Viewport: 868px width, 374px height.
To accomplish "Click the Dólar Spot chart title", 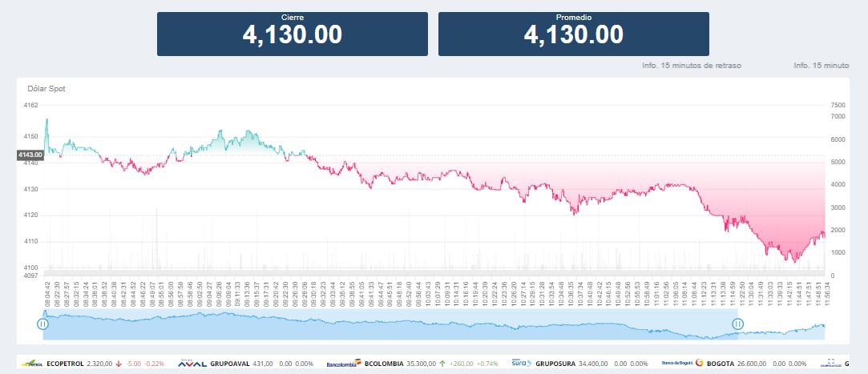I will click(46, 89).
